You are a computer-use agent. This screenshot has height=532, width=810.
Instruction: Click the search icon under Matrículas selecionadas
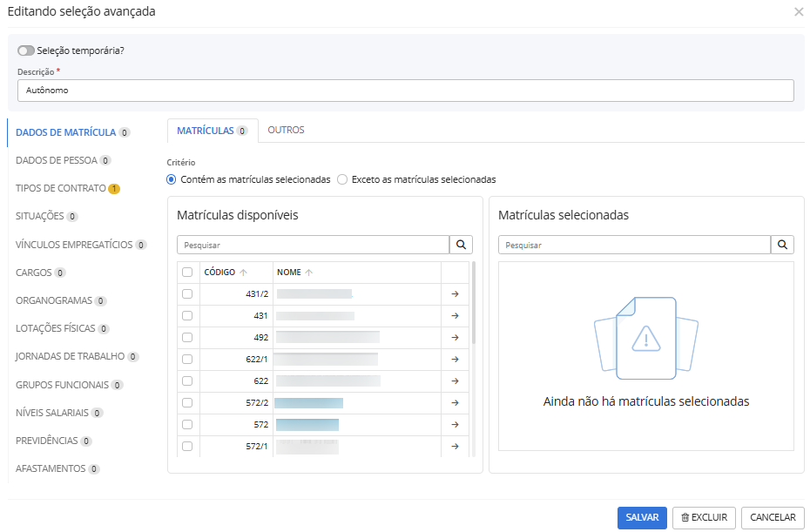tap(782, 245)
